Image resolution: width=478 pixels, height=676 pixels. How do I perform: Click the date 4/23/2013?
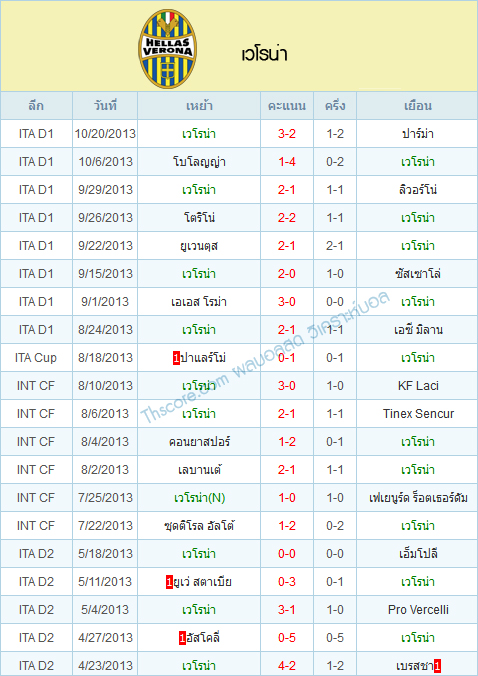click(x=105, y=667)
